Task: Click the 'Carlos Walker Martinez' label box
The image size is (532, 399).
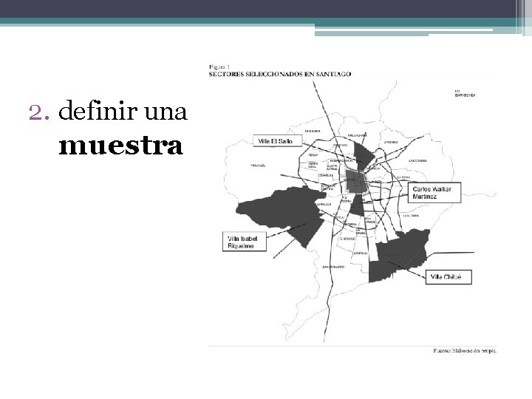Action: click(x=434, y=193)
